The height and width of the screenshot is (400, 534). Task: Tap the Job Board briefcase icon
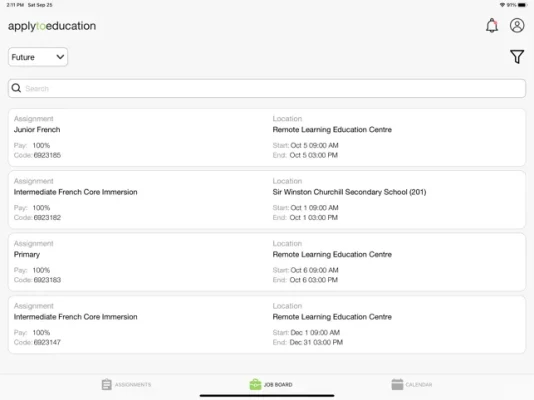click(x=255, y=384)
